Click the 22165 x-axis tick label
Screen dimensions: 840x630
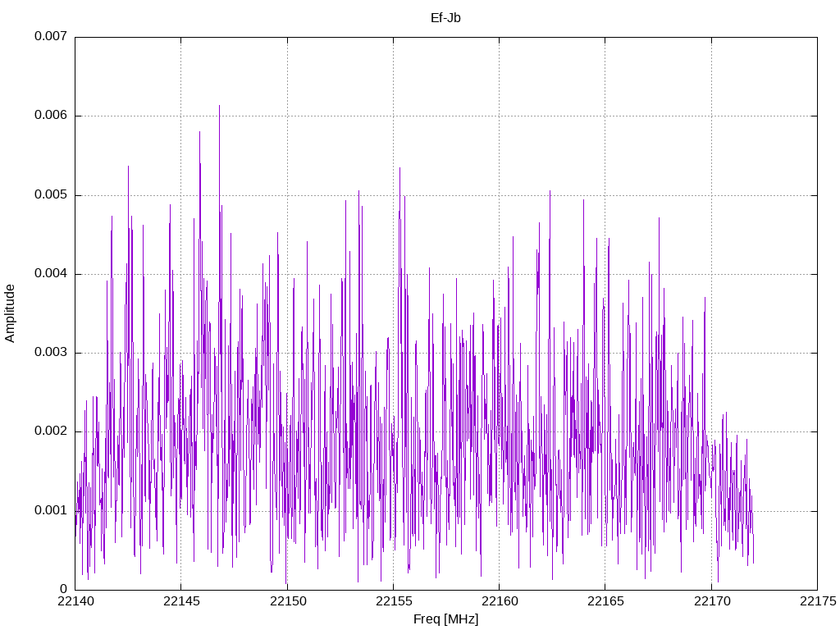point(606,601)
